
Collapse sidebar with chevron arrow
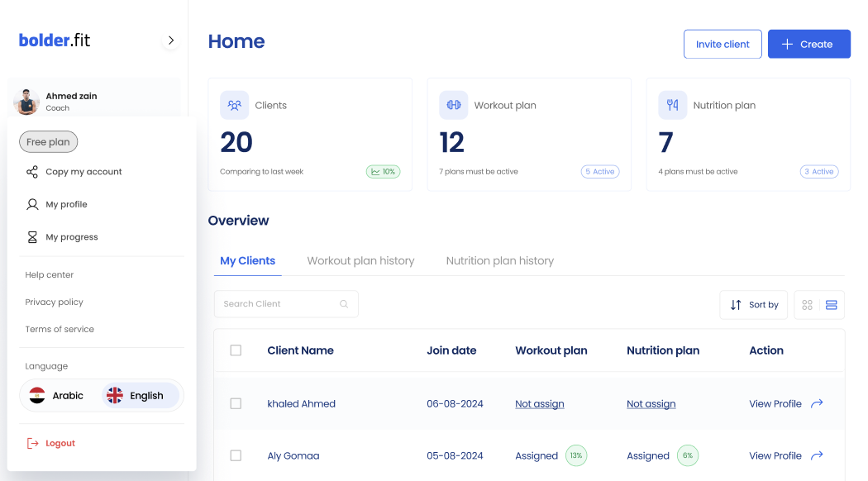pos(170,40)
